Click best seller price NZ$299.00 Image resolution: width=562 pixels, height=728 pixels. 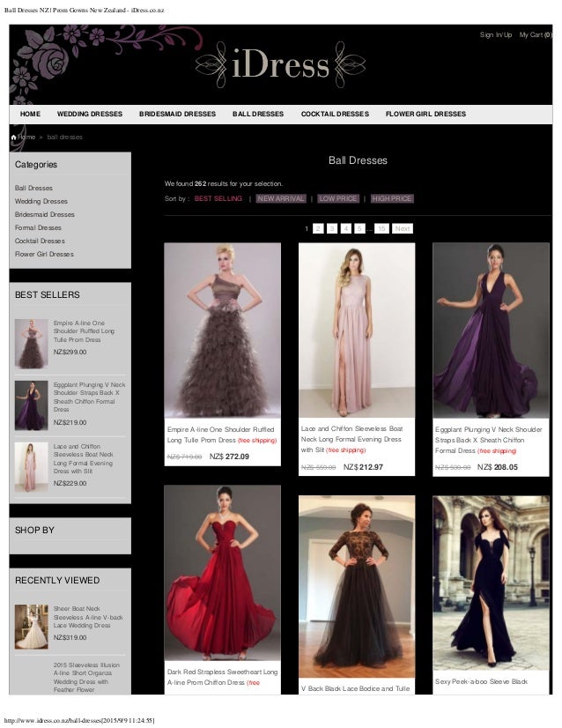click(x=70, y=352)
